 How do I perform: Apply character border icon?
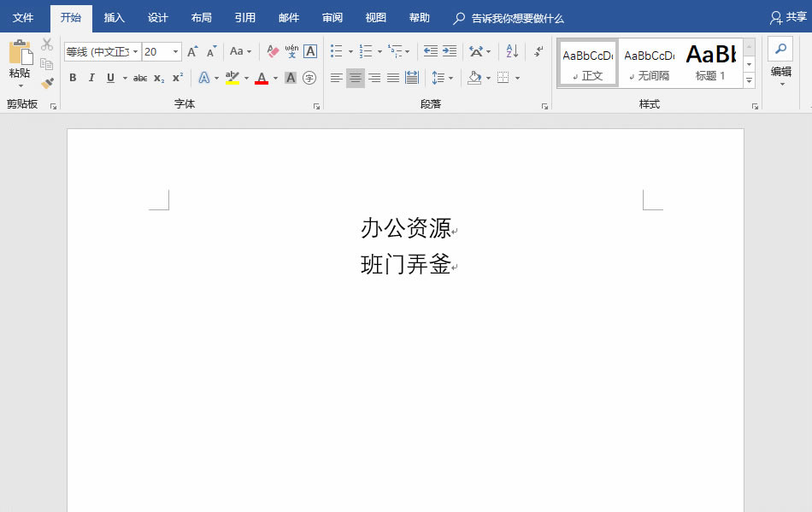click(310, 51)
